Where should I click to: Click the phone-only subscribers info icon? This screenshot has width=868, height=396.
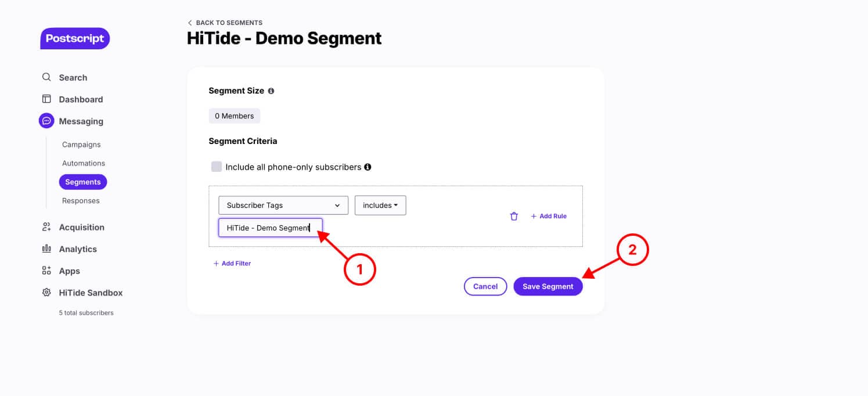click(x=368, y=167)
